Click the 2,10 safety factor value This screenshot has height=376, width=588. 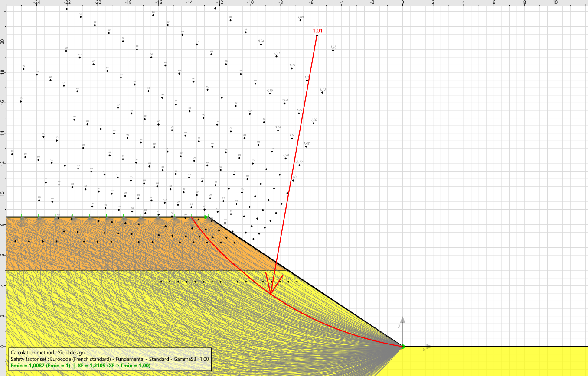tap(299, 162)
